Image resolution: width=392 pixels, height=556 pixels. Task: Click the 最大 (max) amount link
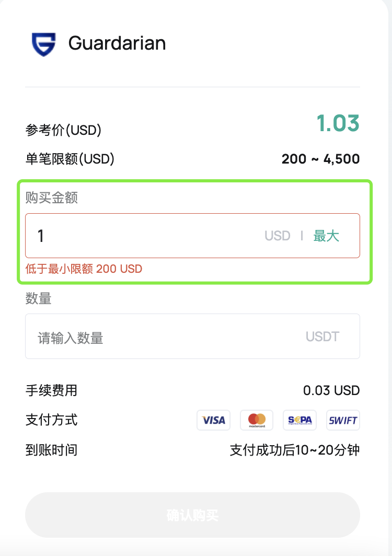tap(326, 236)
